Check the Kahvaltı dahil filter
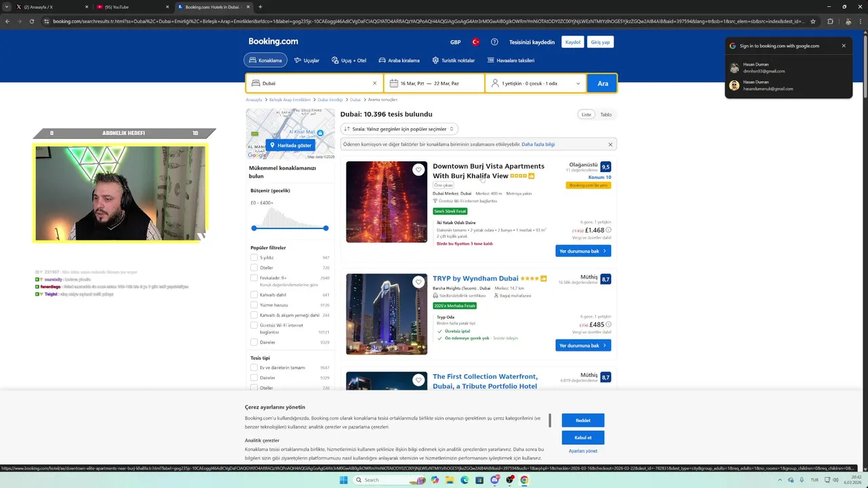 click(x=254, y=295)
